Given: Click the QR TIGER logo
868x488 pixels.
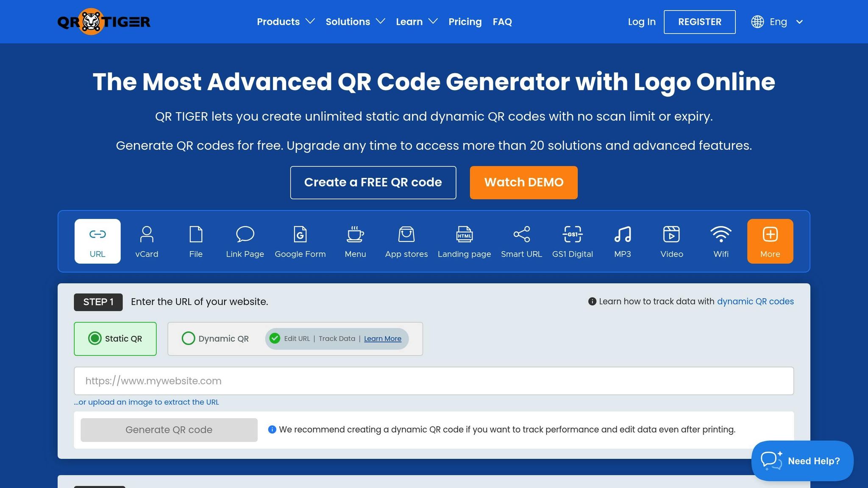Looking at the screenshot, I should pos(104,22).
